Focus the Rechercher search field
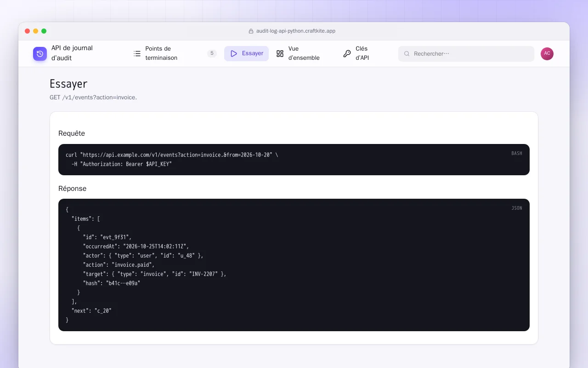 click(466, 54)
